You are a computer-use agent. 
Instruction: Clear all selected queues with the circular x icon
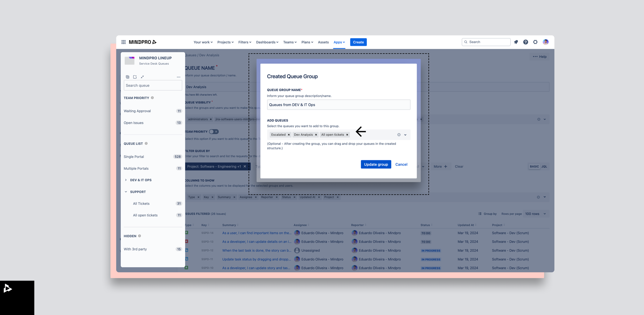(399, 134)
